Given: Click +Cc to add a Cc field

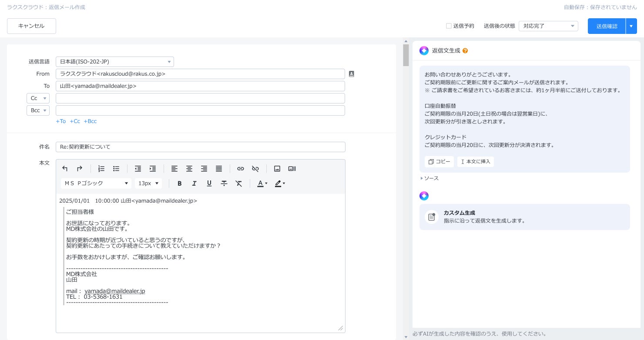Looking at the screenshot, I should click(x=75, y=121).
